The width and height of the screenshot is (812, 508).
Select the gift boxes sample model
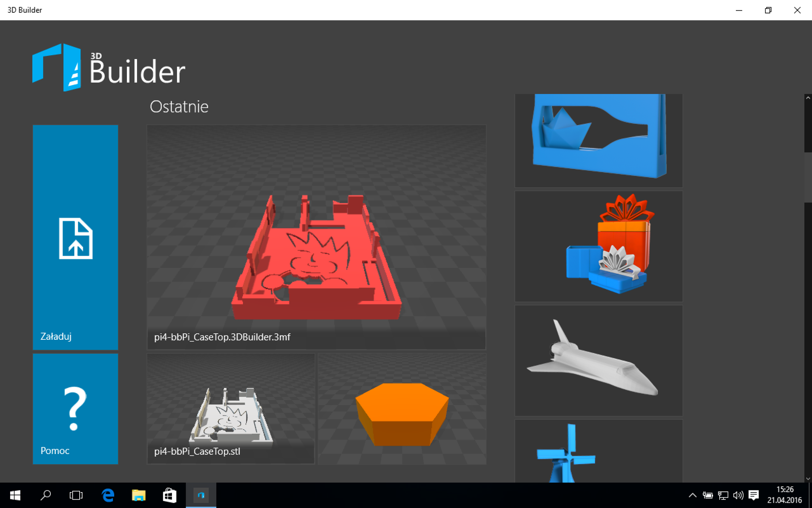[x=599, y=246]
